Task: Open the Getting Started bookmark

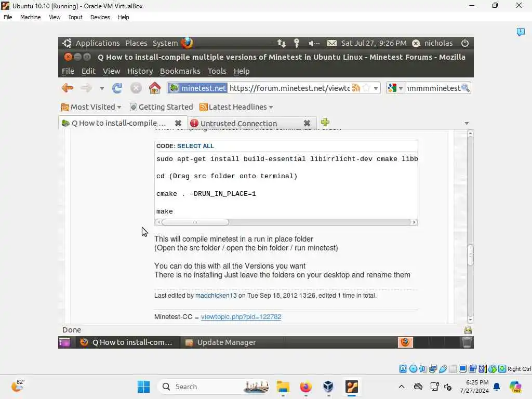Action: [x=162, y=107]
